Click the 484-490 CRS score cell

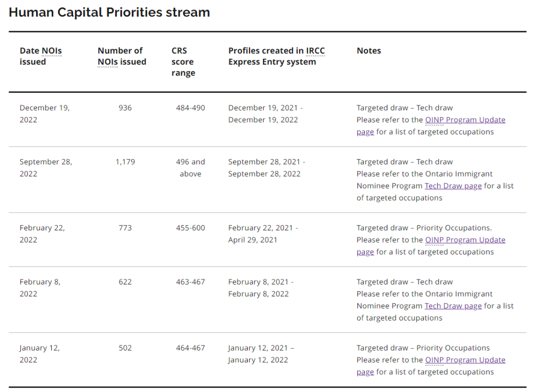click(190, 108)
